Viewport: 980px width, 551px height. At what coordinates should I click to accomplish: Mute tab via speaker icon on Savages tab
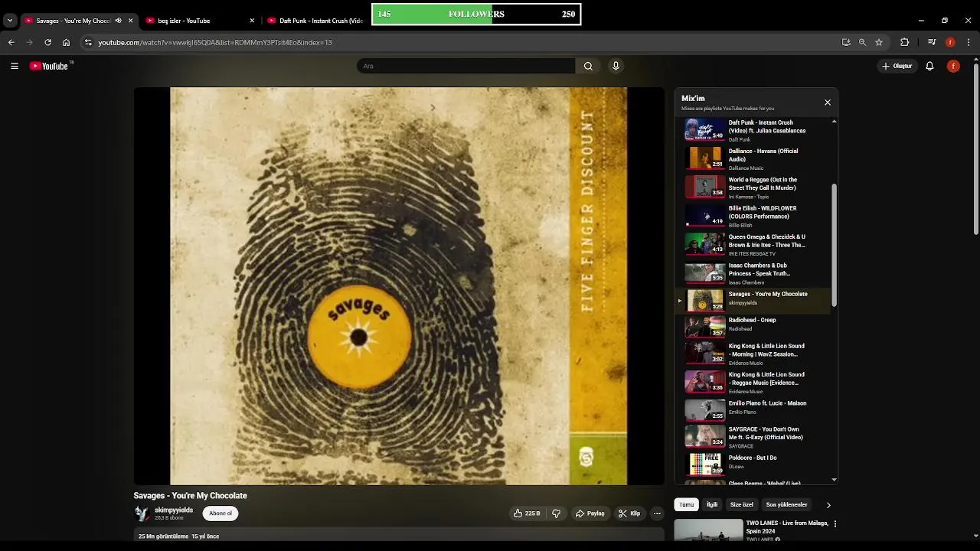coord(118,21)
